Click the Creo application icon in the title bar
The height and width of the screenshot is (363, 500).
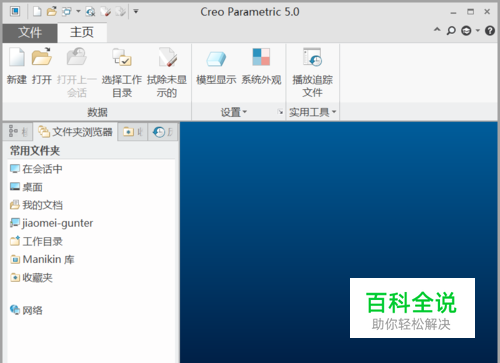15,12
